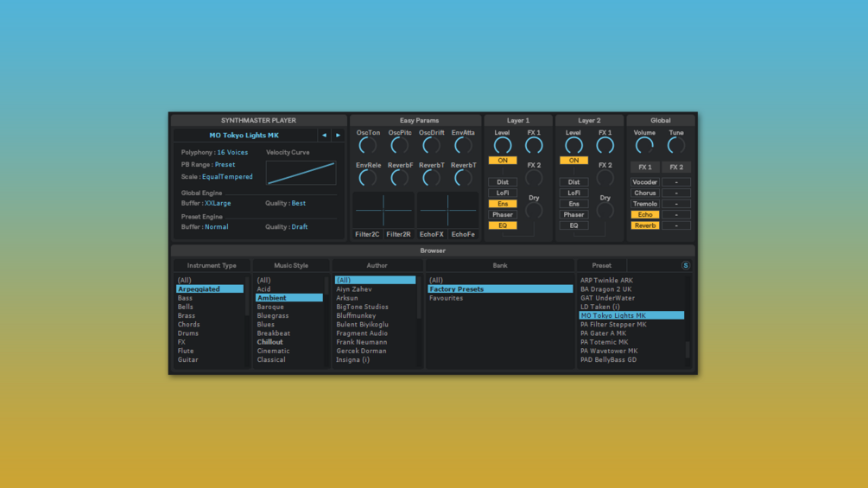Adjust the OscDrift knob

[x=431, y=145]
